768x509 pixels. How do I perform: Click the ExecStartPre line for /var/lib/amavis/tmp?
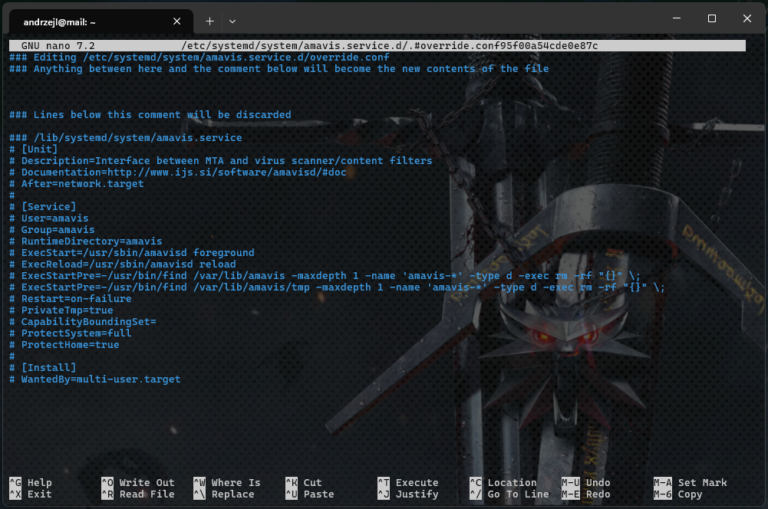click(x=337, y=287)
